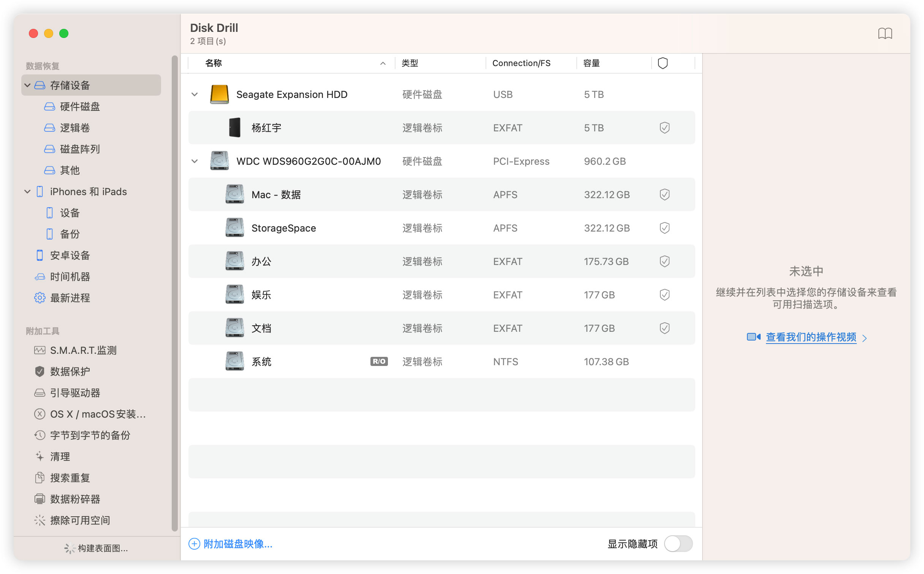
Task: Click the disk icon next to Mac - 数据
Action: (234, 194)
